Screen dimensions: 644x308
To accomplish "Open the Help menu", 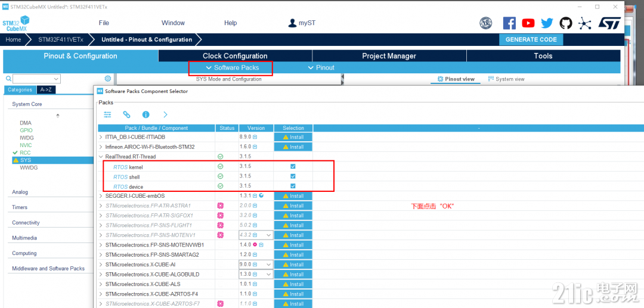I will [230, 23].
